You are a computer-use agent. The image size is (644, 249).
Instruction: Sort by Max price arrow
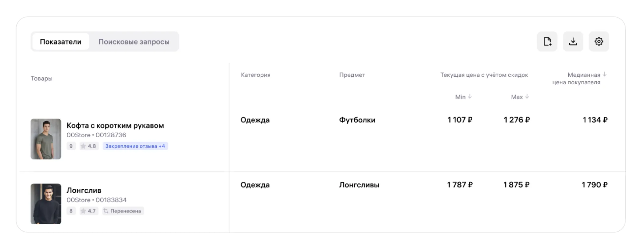point(527,96)
